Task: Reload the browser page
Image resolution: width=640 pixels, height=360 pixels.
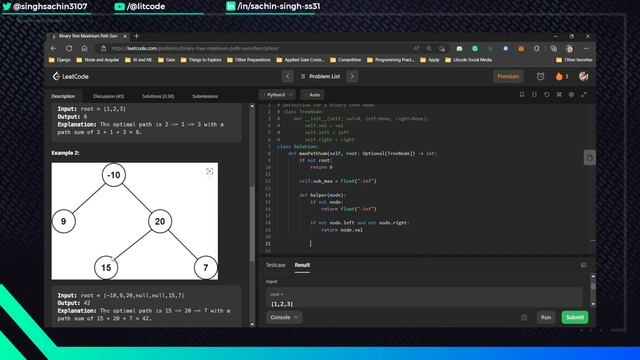Action: click(x=69, y=48)
